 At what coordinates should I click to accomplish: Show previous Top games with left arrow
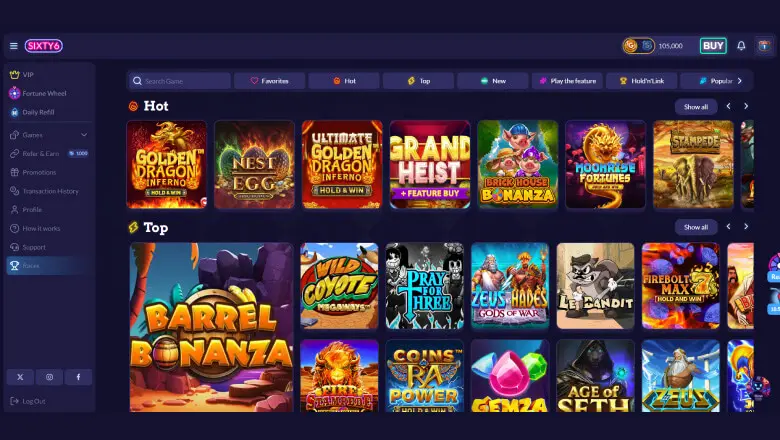click(728, 227)
